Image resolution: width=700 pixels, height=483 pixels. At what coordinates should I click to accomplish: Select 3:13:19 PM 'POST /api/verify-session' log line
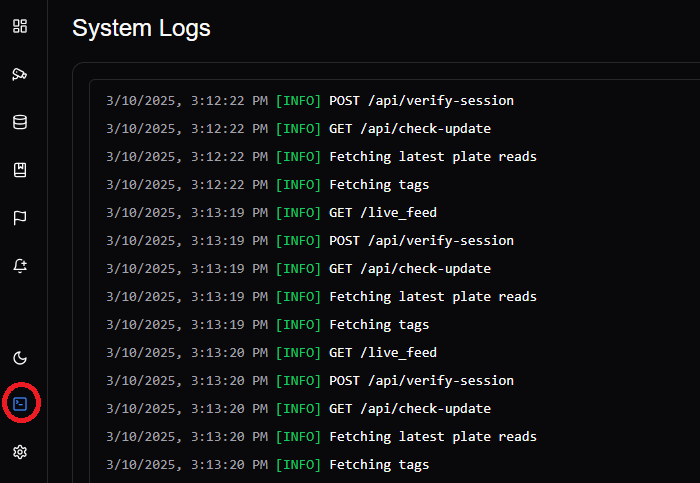point(310,241)
